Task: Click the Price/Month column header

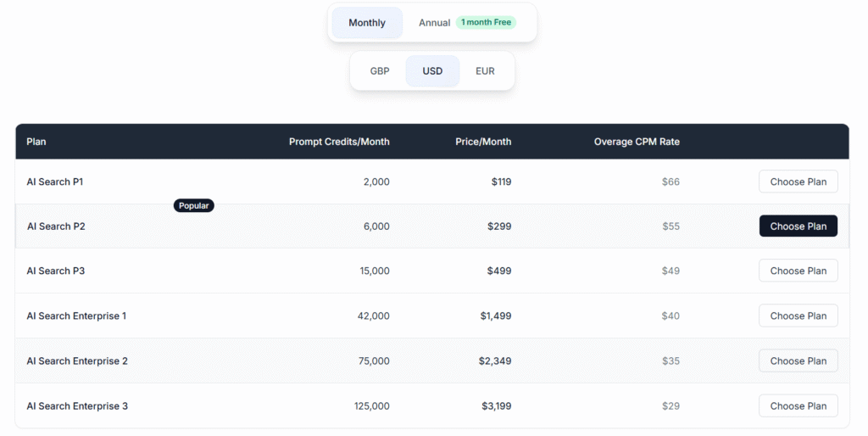Action: (x=483, y=142)
